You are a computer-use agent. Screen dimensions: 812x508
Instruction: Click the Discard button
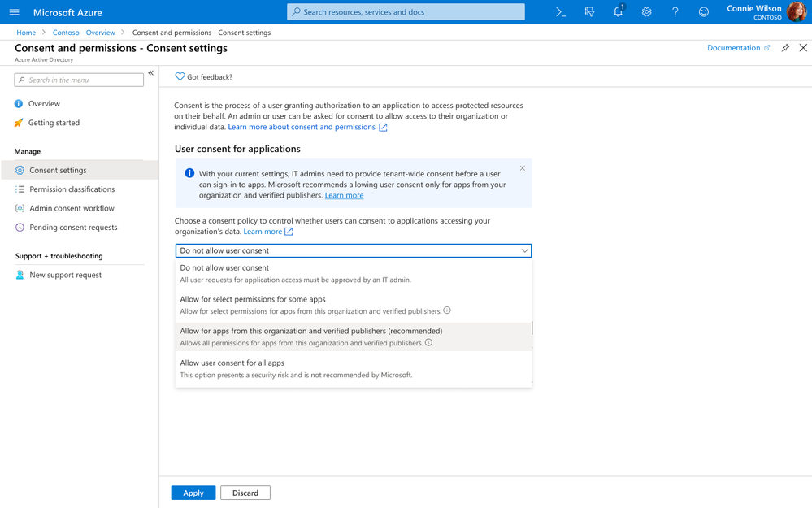pyautogui.click(x=245, y=493)
